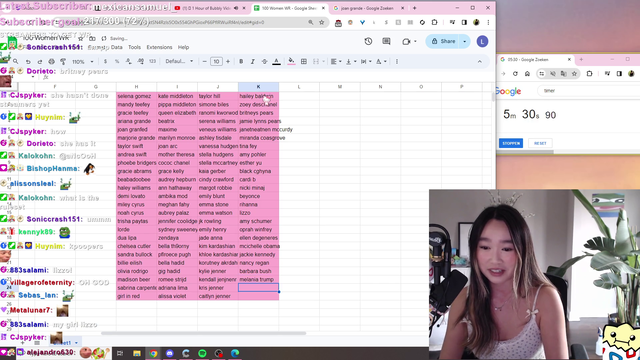Reload page in timer window

click(x=515, y=74)
